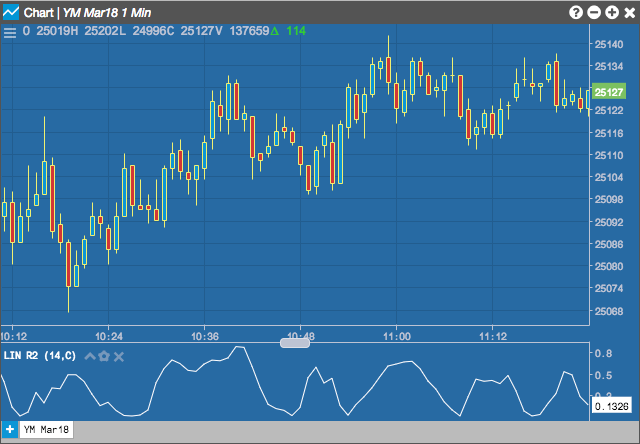Move LIN R2 study up arrow
This screenshot has width=640, height=444.
90,357
